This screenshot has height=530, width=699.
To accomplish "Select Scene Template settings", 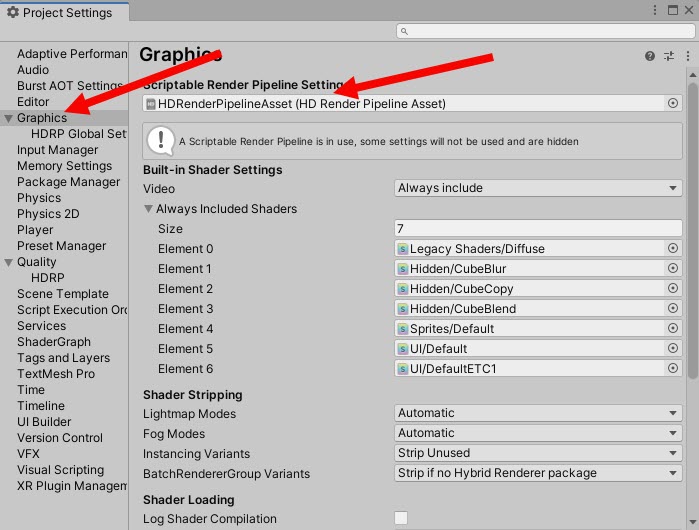I will pos(63,294).
